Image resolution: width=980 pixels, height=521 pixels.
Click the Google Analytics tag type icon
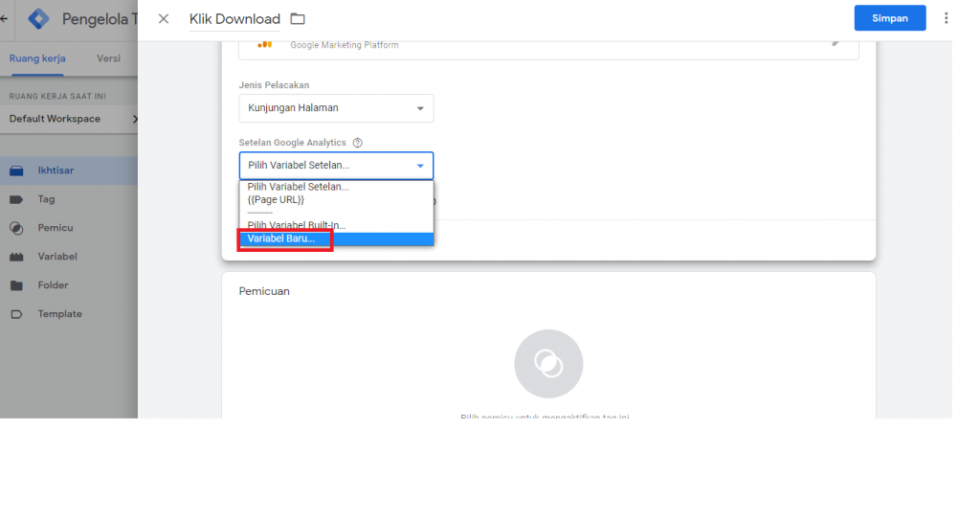(x=264, y=44)
